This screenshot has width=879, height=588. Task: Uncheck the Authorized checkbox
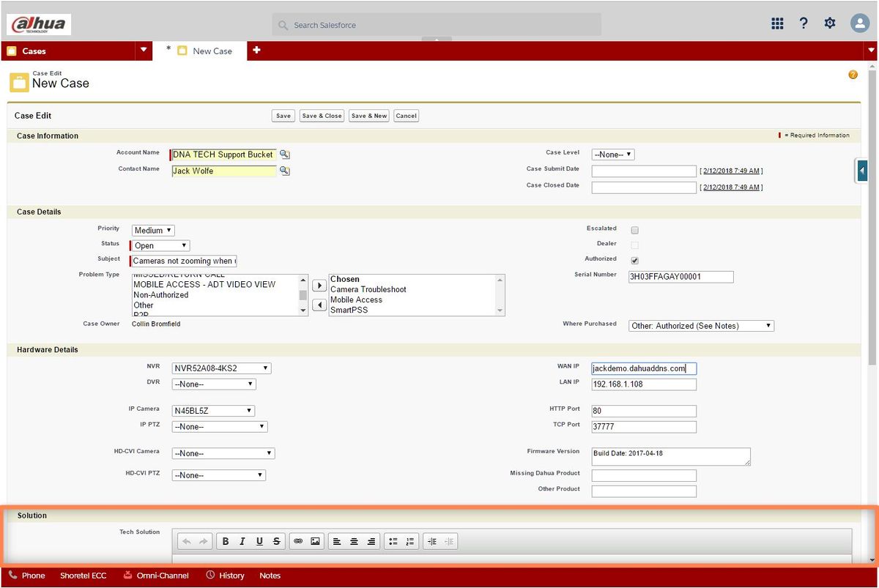pos(634,260)
